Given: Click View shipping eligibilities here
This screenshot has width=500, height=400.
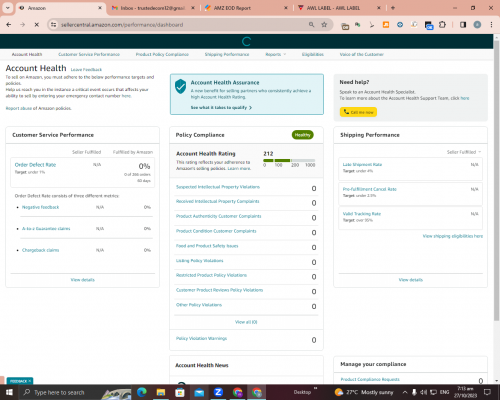Looking at the screenshot, I should 453,236.
